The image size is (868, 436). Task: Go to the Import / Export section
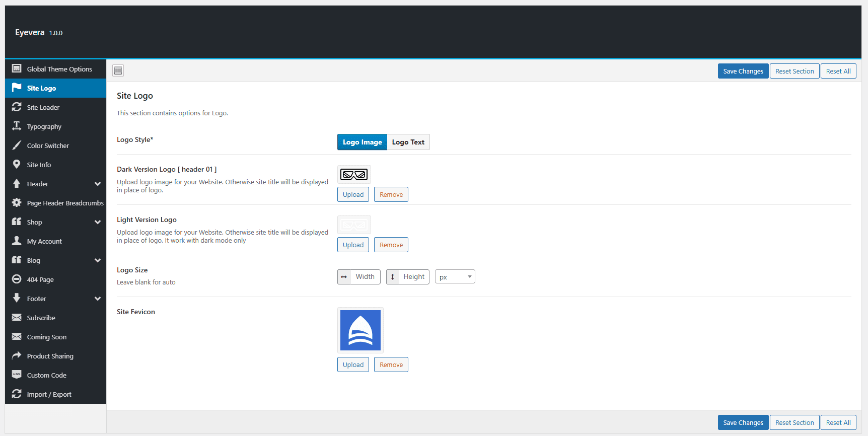55,394
